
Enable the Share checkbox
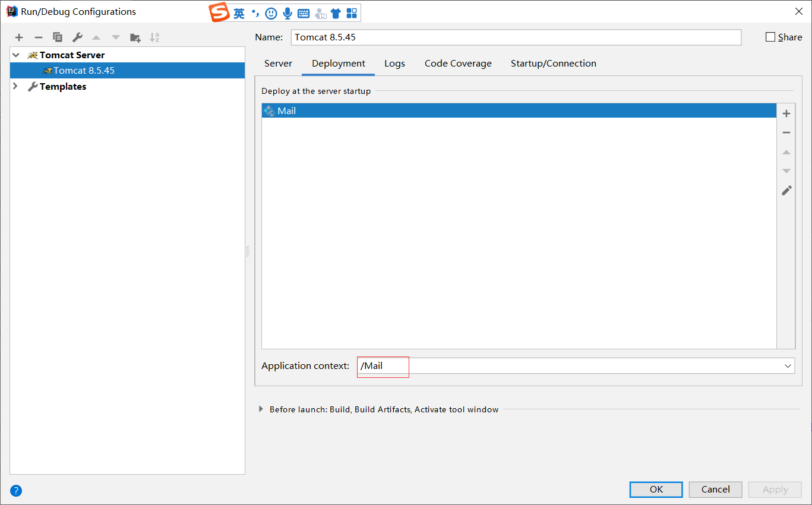point(770,37)
